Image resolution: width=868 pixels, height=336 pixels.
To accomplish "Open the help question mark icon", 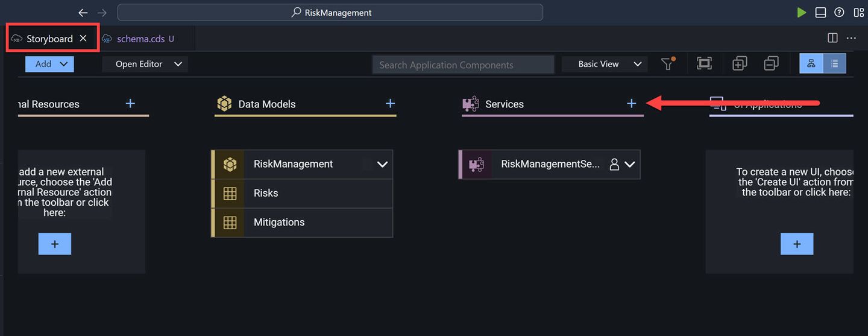I will [x=839, y=13].
